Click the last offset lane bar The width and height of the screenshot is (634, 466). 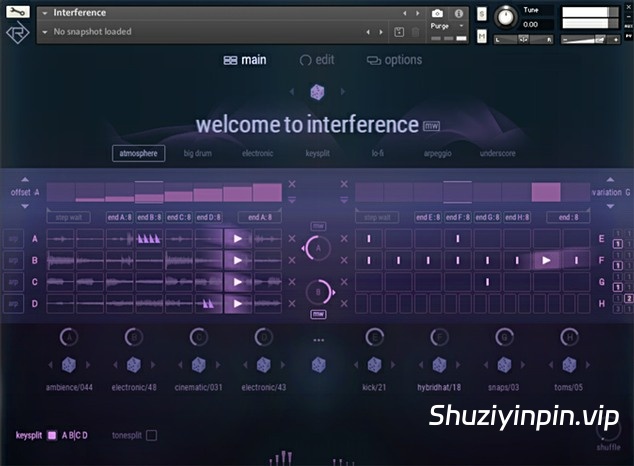[x=267, y=192]
